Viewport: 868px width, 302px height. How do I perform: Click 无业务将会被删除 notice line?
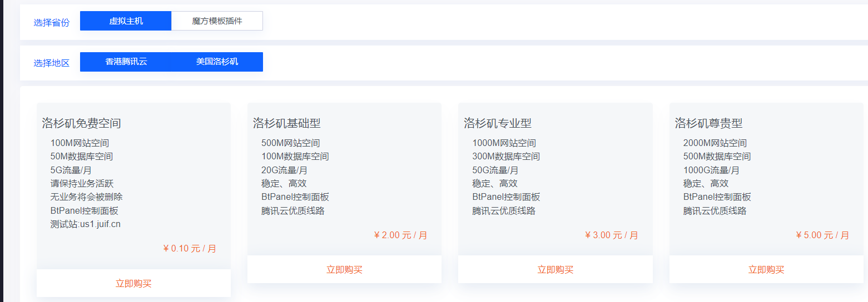pyautogui.click(x=86, y=197)
